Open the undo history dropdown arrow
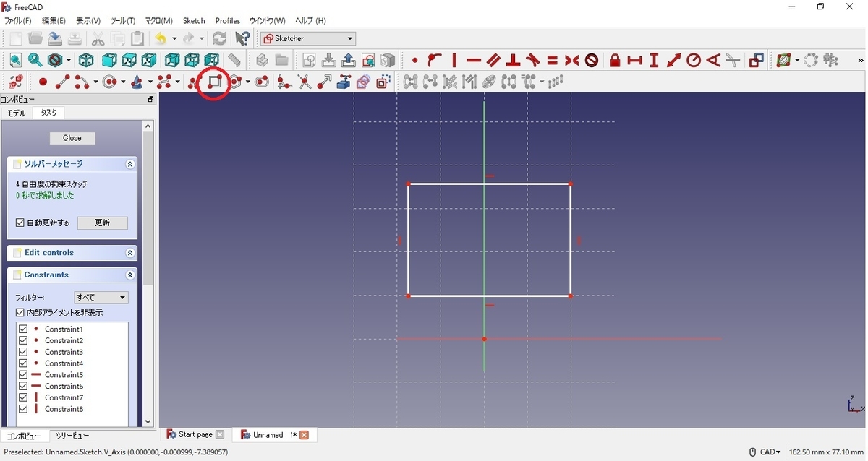The image size is (868, 461). pyautogui.click(x=174, y=38)
